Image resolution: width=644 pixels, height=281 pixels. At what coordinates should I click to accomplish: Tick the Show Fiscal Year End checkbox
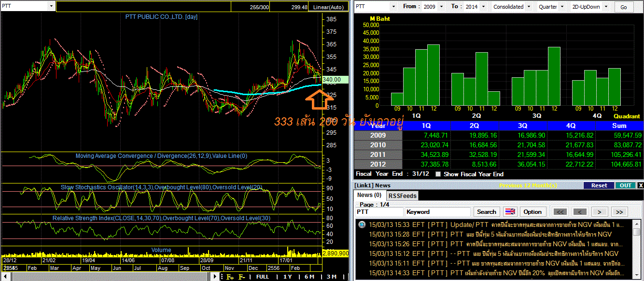click(438, 174)
